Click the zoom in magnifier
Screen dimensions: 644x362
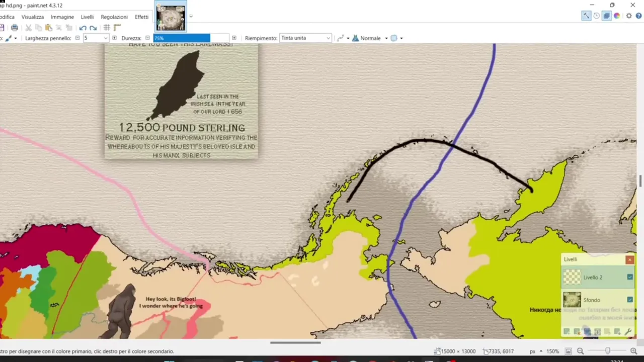tap(634, 351)
